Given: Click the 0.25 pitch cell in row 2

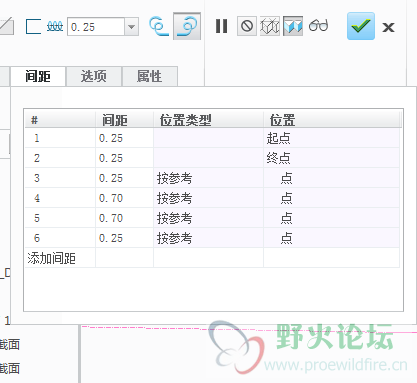Looking at the screenshot, I should (x=124, y=158).
